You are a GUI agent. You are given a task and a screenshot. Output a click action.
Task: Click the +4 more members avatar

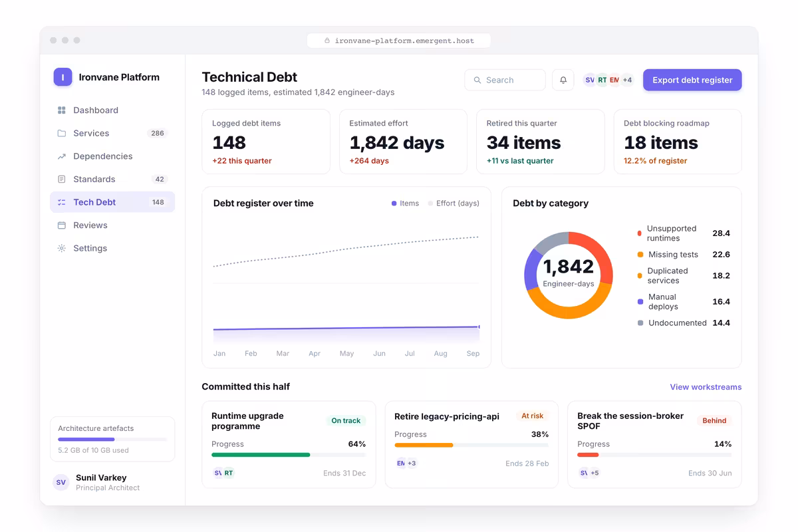[627, 80]
